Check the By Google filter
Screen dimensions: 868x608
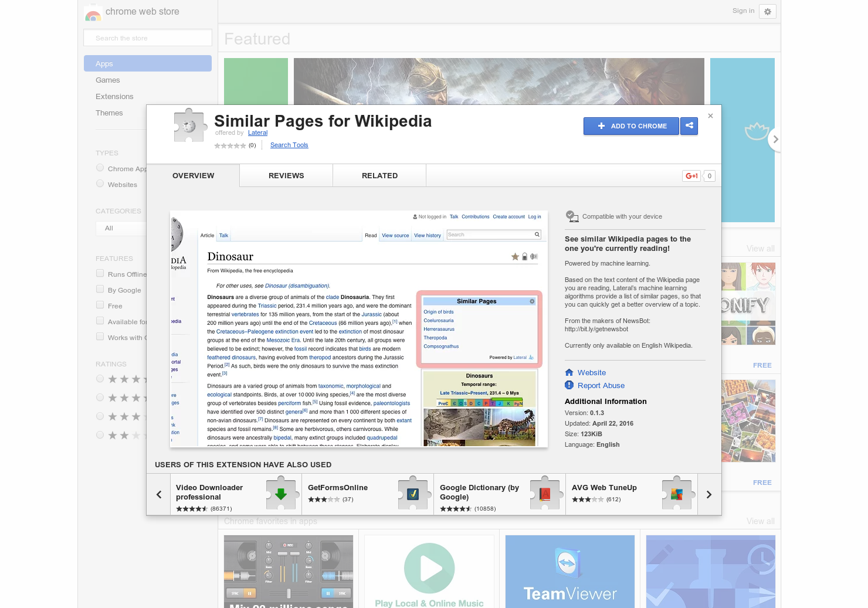[100, 288]
